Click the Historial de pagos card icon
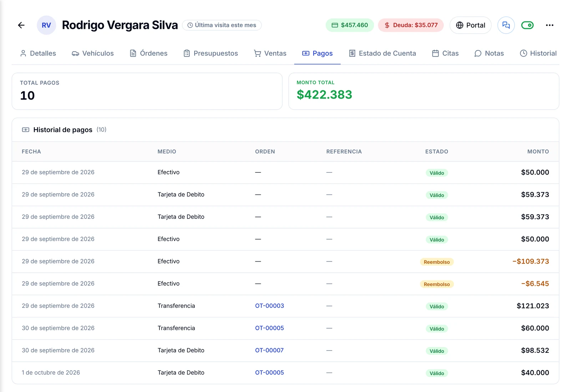 pyautogui.click(x=26, y=130)
